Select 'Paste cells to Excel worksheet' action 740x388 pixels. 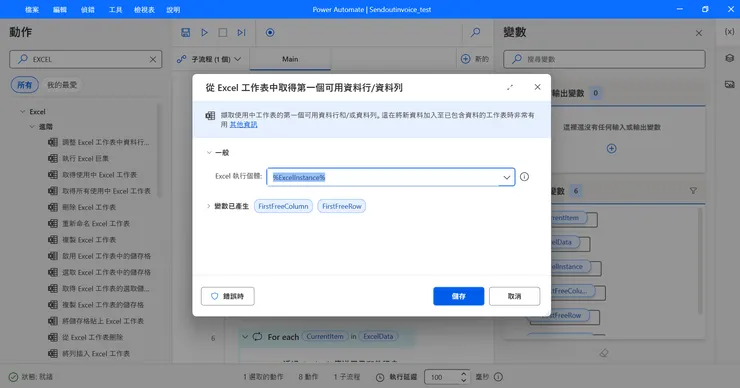(96, 321)
